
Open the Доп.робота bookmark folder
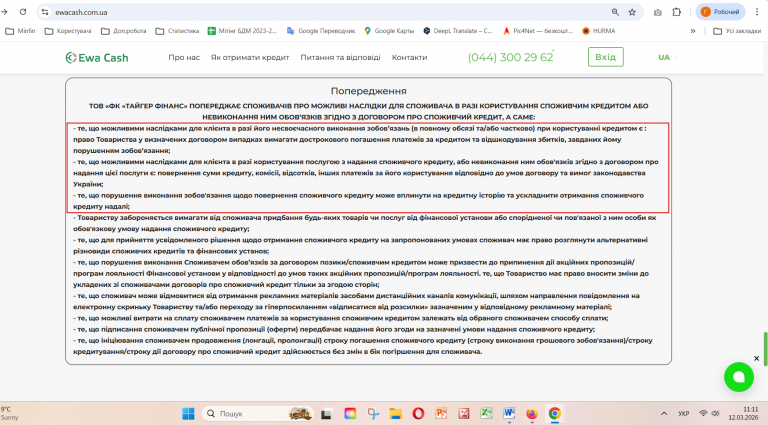123,31
